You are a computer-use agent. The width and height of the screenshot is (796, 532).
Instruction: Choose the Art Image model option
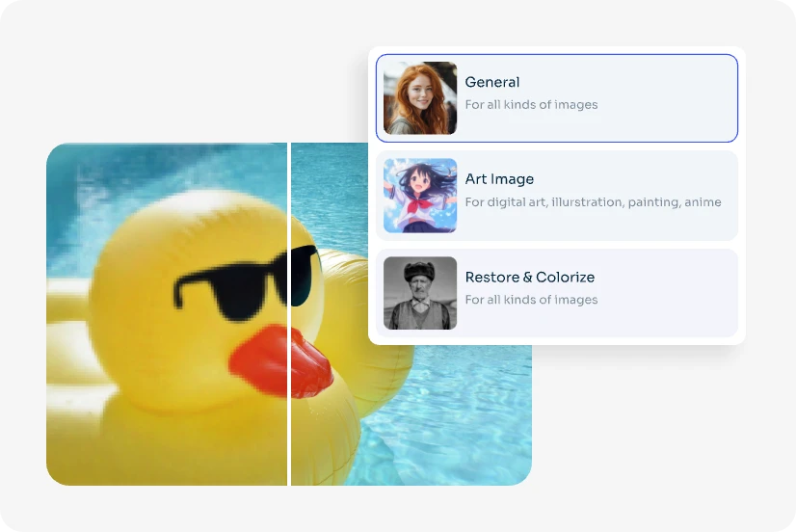click(x=556, y=196)
